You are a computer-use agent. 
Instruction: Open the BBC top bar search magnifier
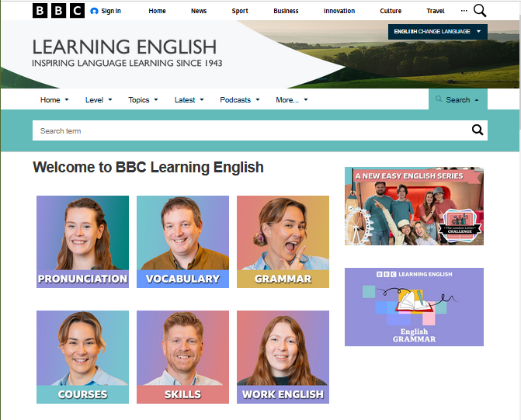pyautogui.click(x=480, y=11)
